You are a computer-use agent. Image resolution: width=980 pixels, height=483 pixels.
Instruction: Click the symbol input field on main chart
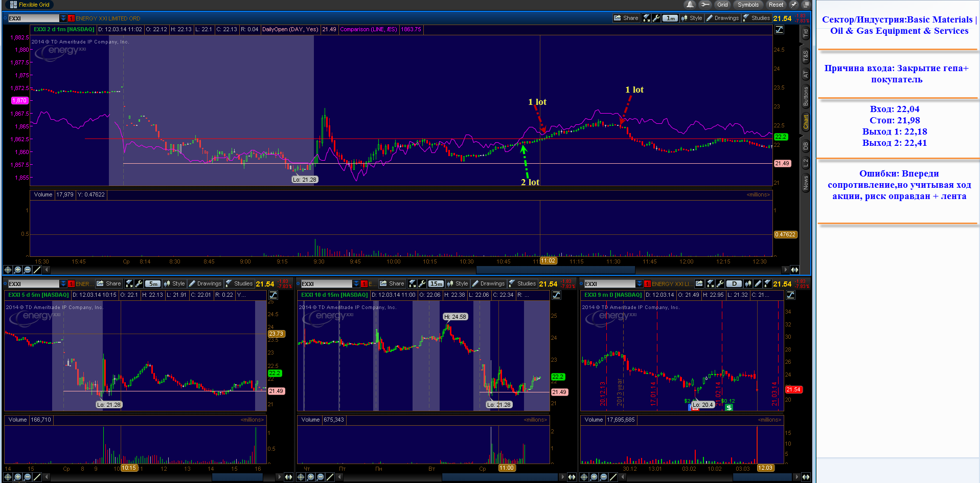pyautogui.click(x=34, y=18)
